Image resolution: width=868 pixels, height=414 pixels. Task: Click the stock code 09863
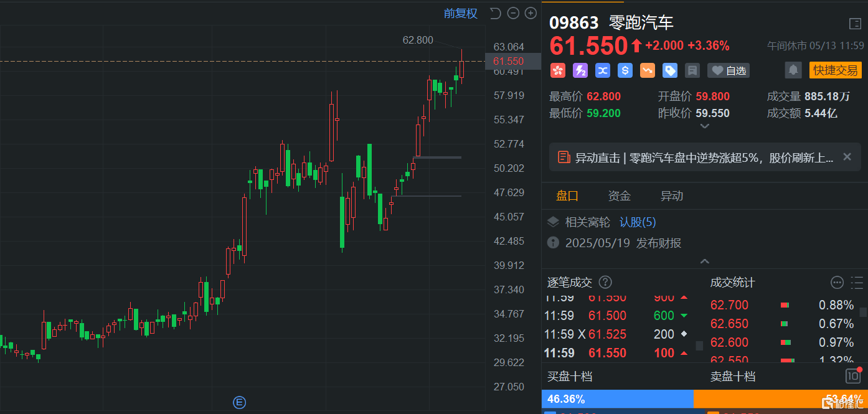(573, 23)
